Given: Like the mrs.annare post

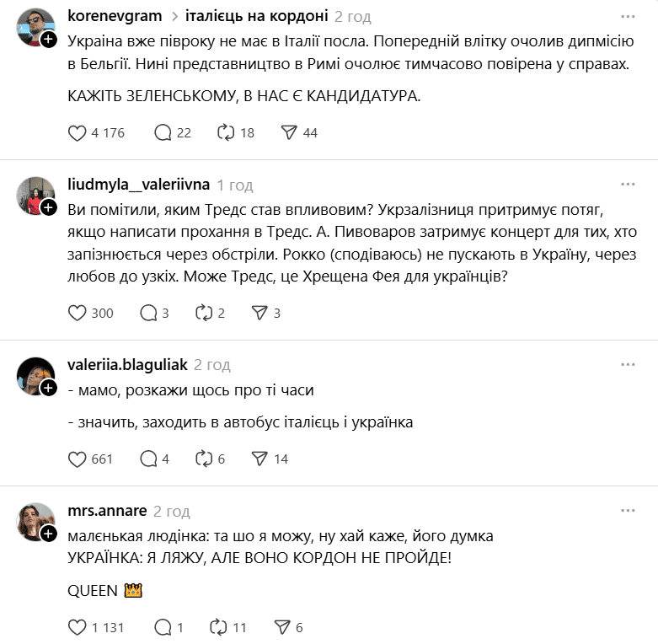Looking at the screenshot, I should [x=78, y=627].
